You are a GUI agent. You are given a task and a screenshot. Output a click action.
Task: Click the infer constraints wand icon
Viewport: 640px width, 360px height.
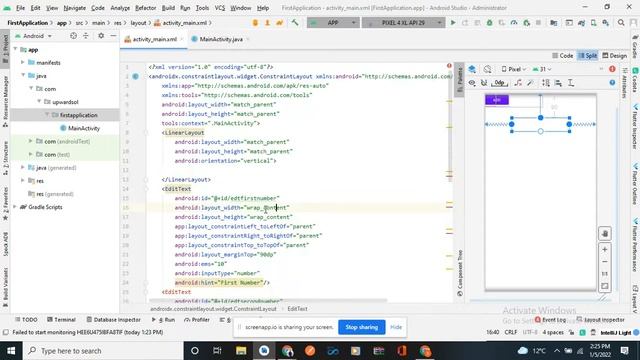pos(530,83)
